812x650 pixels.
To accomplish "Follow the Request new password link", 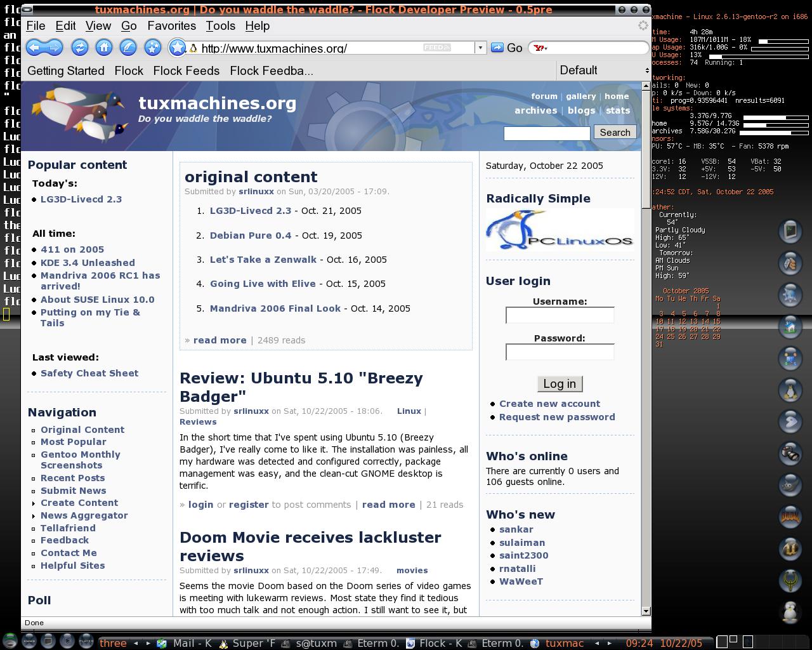I will tap(557, 417).
